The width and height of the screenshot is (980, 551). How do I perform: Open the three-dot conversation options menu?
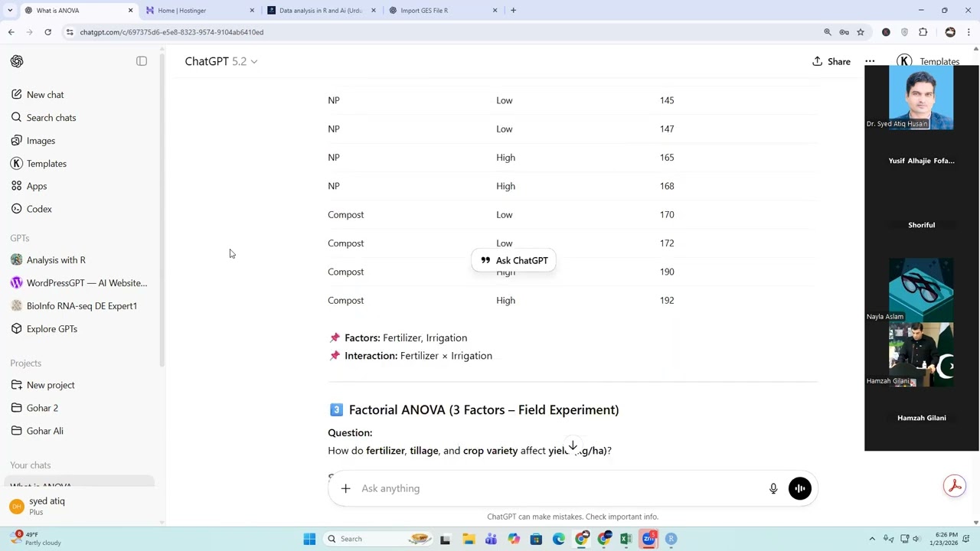tap(870, 61)
